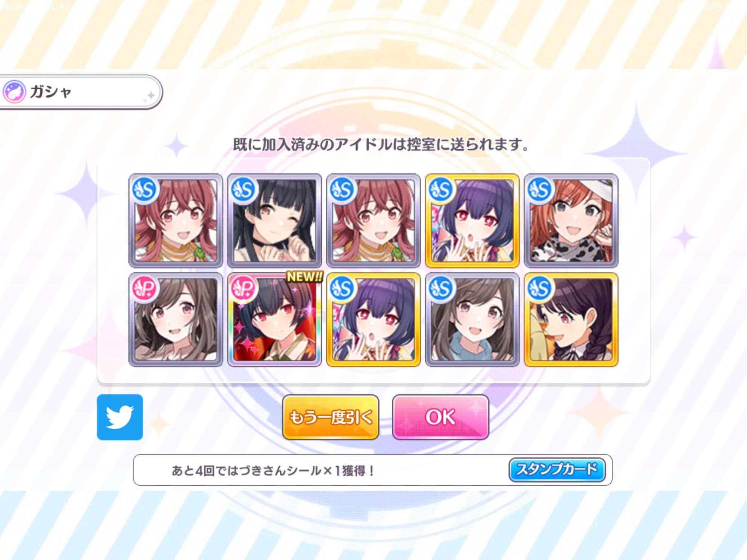This screenshot has height=560, width=747.
Task: Select the NEW!! kimono idol card
Action: click(275, 320)
